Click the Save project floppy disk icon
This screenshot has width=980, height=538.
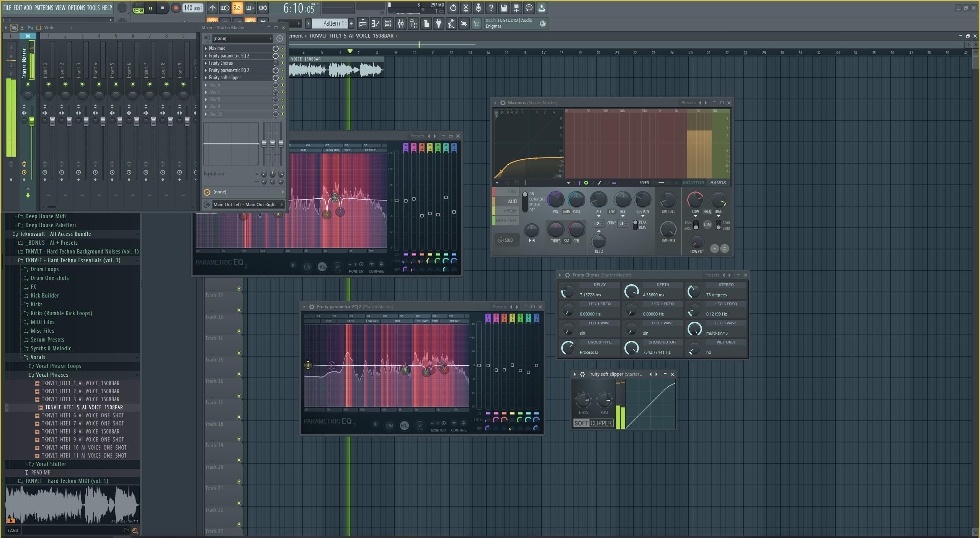point(504,8)
